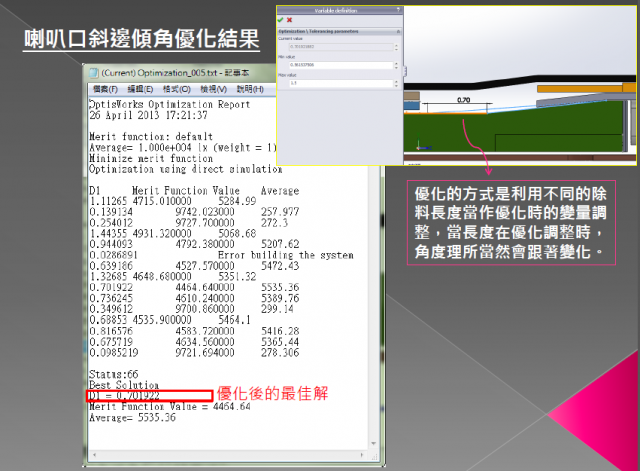Collapse the Optimization \ Tolerancing parameters section
This screenshot has height=471, width=640.
point(397,31)
